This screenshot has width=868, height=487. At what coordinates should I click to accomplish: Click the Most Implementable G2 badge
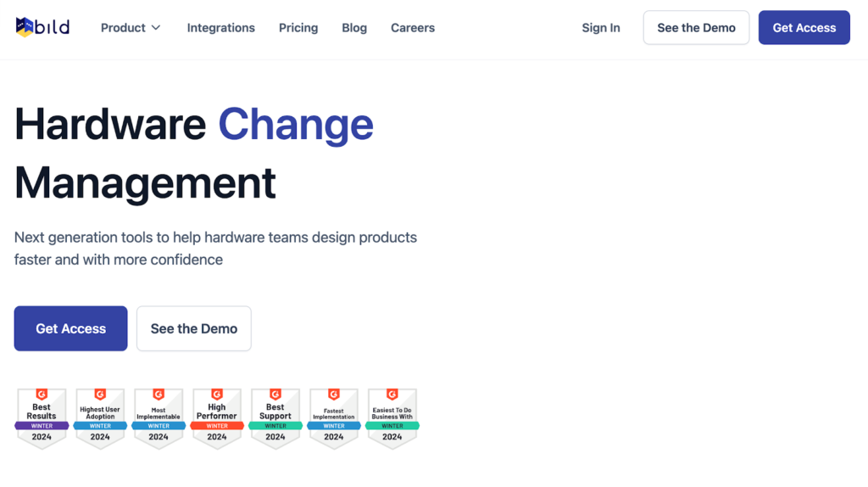[159, 417]
